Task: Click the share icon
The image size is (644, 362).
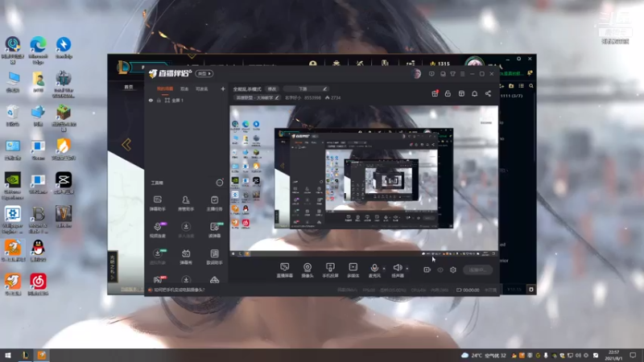Action: coord(488,93)
